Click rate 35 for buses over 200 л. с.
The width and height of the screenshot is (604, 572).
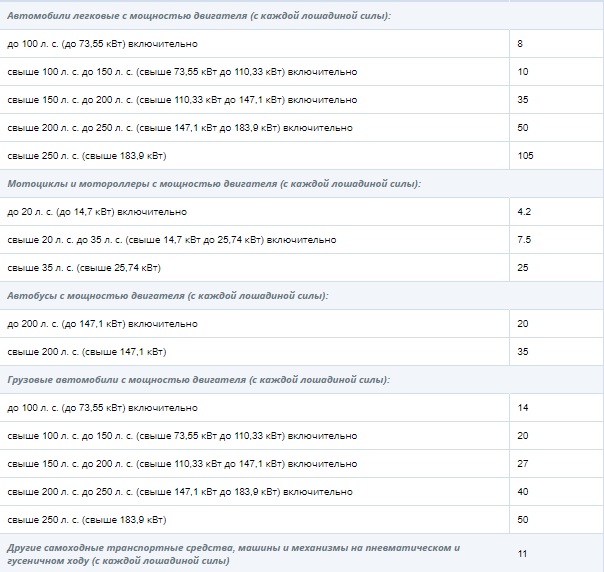pyautogui.click(x=523, y=352)
